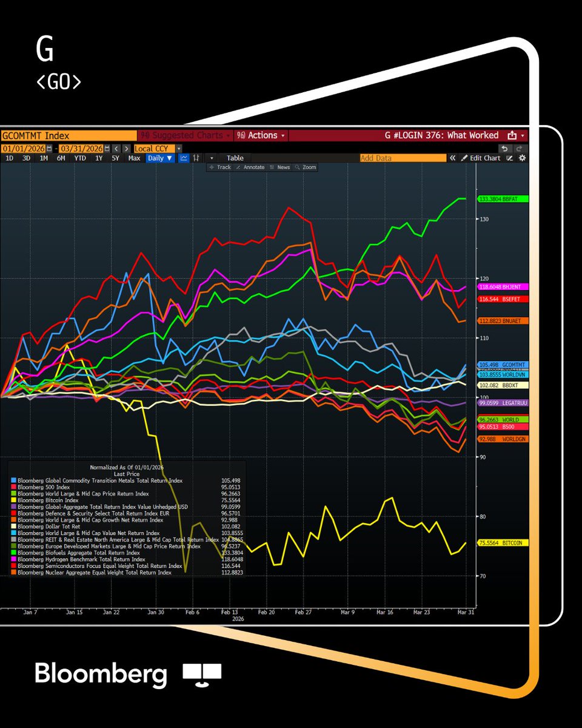This screenshot has width=582, height=728.
Task: Open the start date calendar picker
Action: coord(49,149)
